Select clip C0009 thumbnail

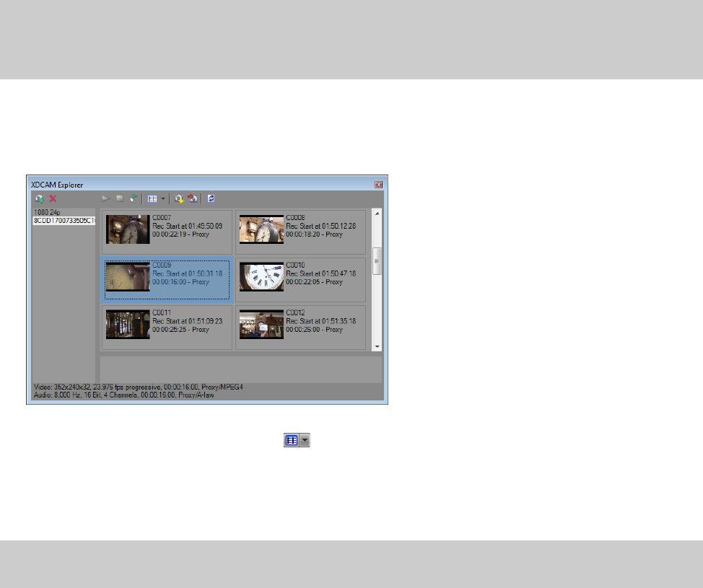coord(128,277)
